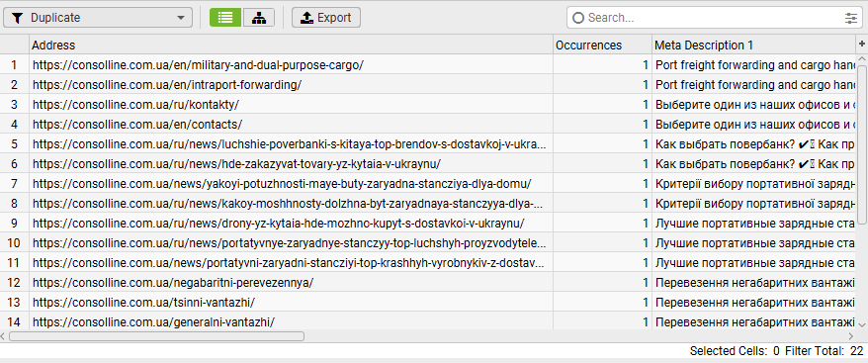
Task: Click row number 14 cell
Action: point(15,322)
